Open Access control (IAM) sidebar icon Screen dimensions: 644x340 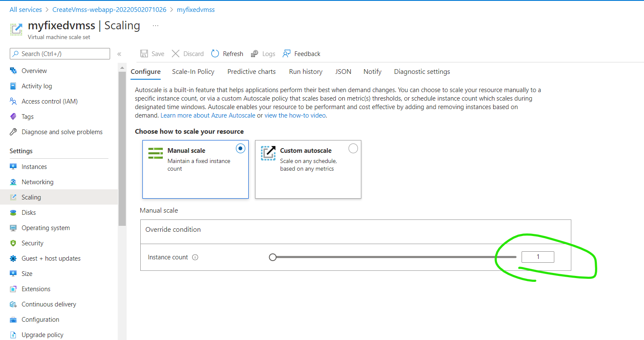coord(13,101)
